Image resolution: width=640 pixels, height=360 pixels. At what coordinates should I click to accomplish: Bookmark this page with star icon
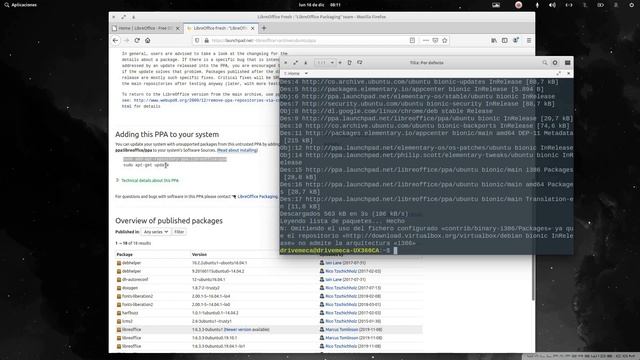point(444,40)
